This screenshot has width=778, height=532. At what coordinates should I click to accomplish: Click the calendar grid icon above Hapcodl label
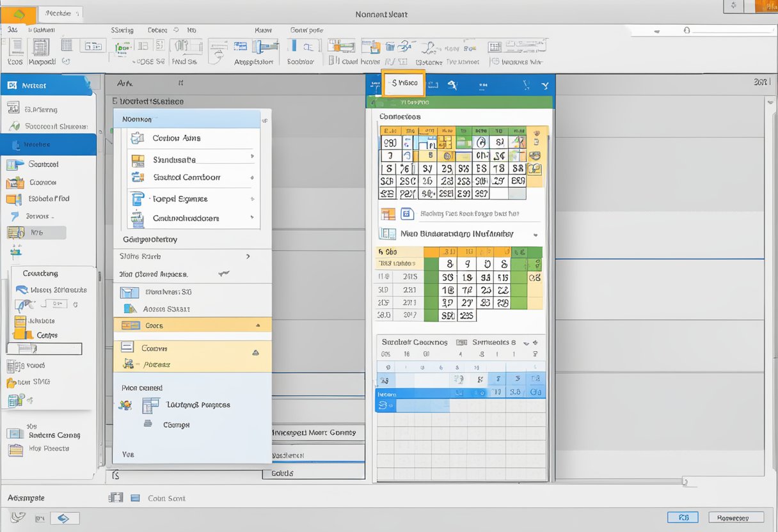pos(41,48)
